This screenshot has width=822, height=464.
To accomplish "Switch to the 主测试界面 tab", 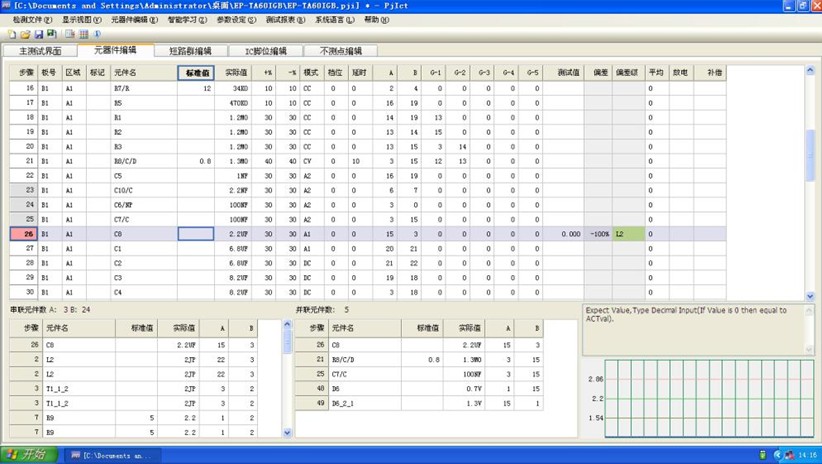I will (x=35, y=51).
